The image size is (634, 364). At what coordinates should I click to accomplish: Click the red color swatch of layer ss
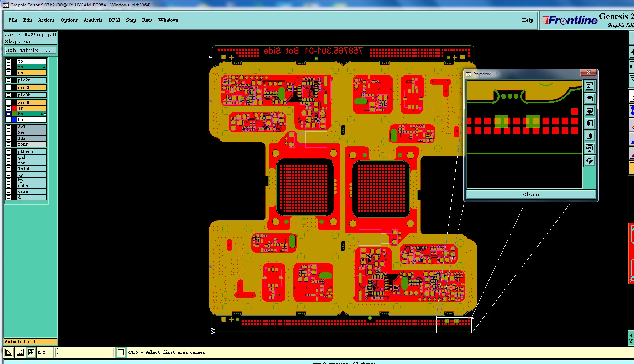coord(14,108)
